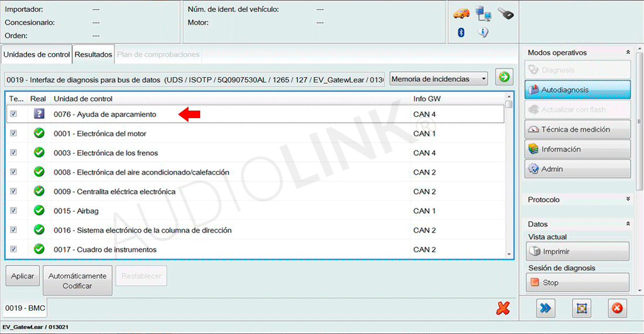Click the red circle exit button

coord(616,308)
